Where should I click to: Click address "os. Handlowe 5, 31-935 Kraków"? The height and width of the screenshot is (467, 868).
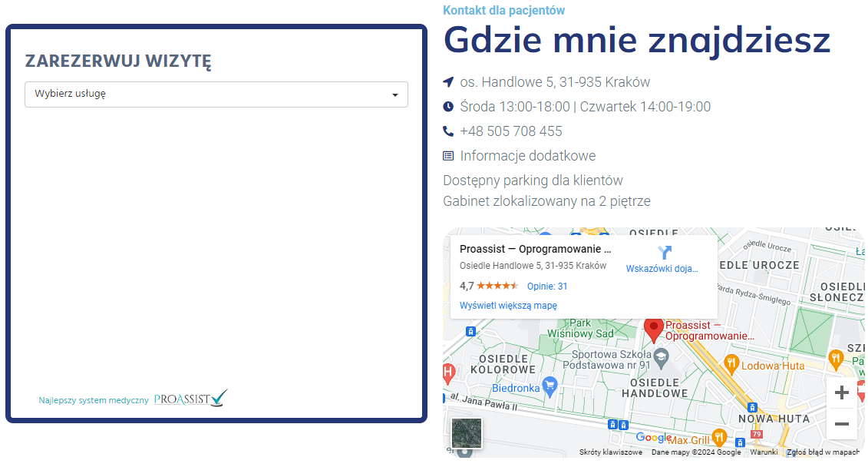(555, 82)
